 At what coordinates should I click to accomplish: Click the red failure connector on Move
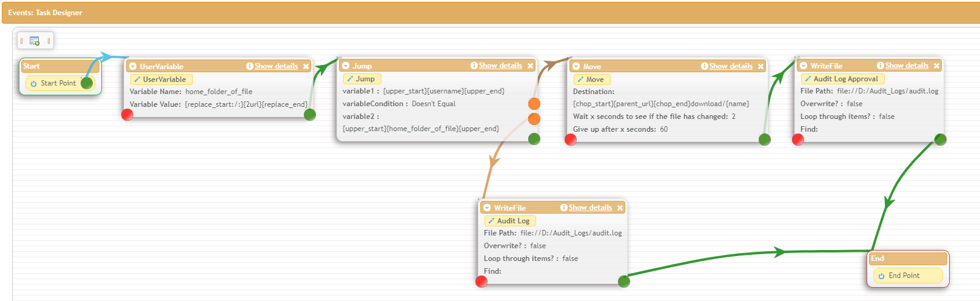571,140
